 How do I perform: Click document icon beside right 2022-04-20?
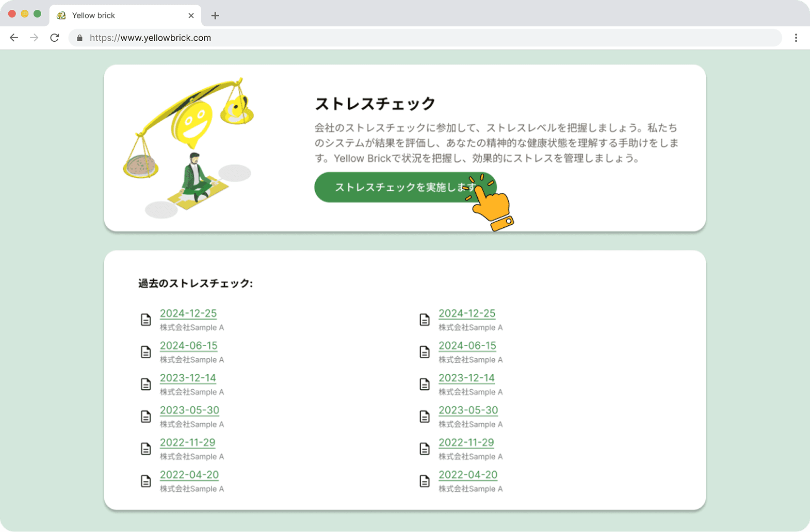pos(425,481)
